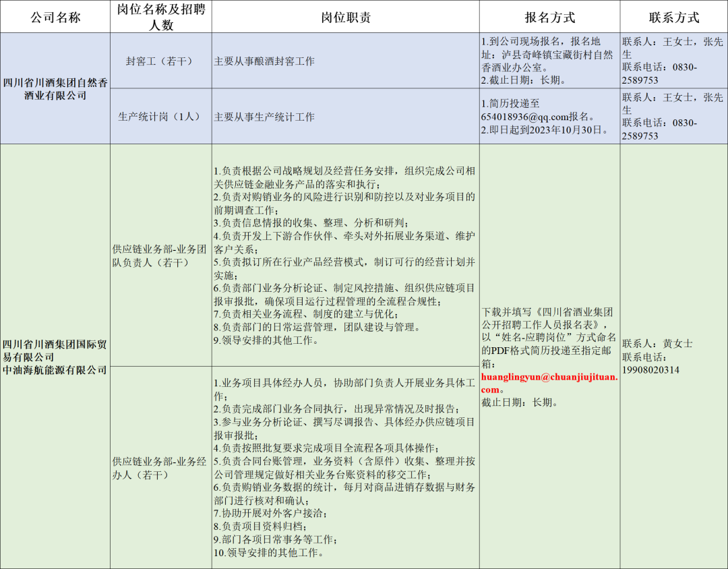The height and width of the screenshot is (569, 728).
Task: Click the 公司名称 column header
Action: point(55,17)
